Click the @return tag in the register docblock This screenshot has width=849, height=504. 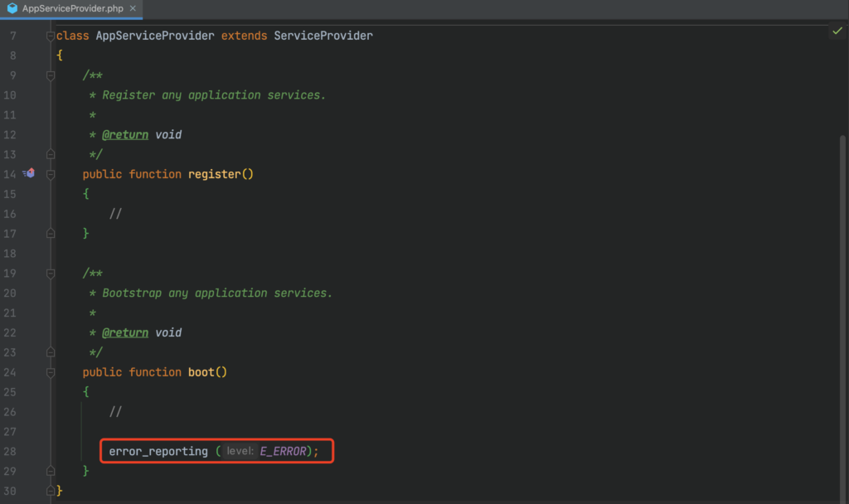pyautogui.click(x=125, y=134)
